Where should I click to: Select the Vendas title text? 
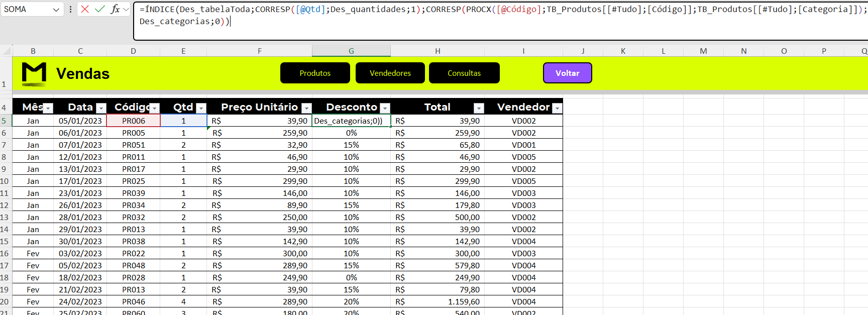(83, 74)
